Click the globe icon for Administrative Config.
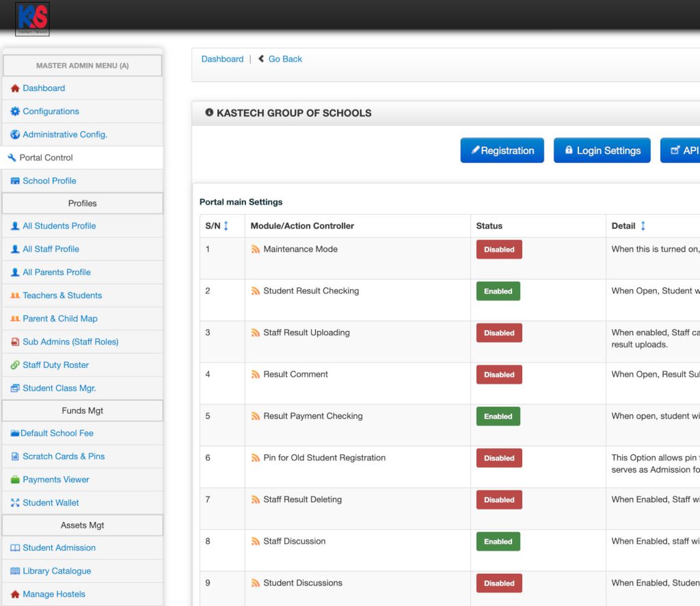 point(15,135)
